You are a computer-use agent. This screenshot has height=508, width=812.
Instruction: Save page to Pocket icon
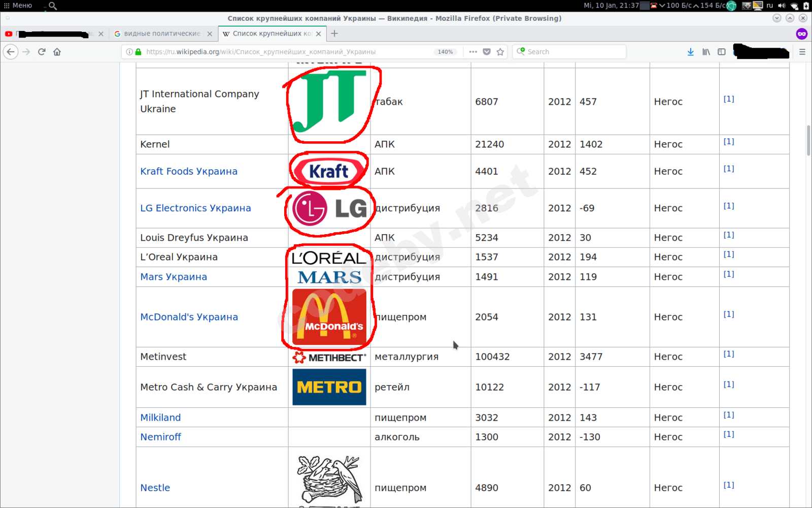click(x=487, y=52)
